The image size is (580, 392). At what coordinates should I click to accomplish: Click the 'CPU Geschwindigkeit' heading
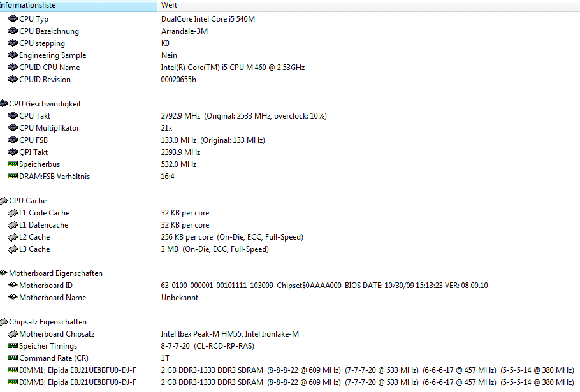[x=45, y=103]
